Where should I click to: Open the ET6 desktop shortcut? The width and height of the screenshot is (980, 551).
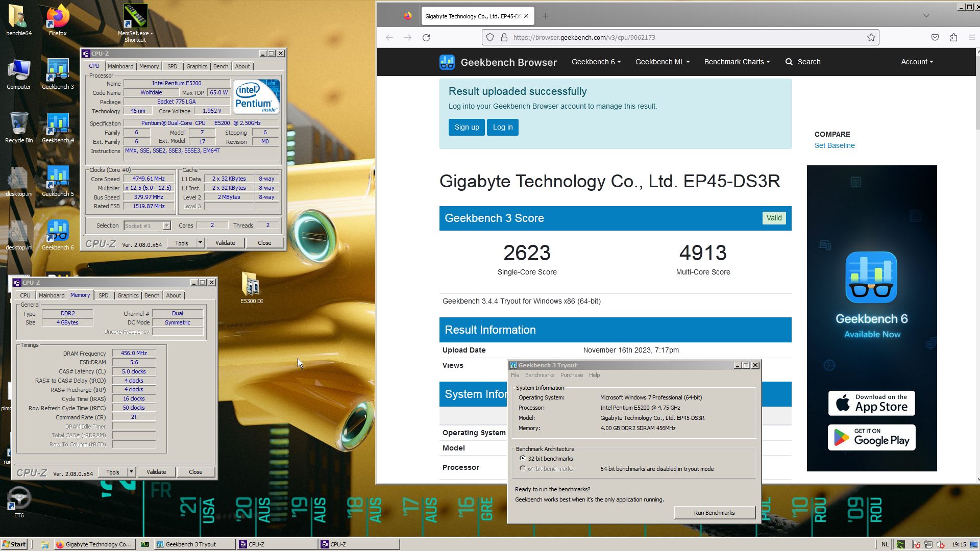18,503
